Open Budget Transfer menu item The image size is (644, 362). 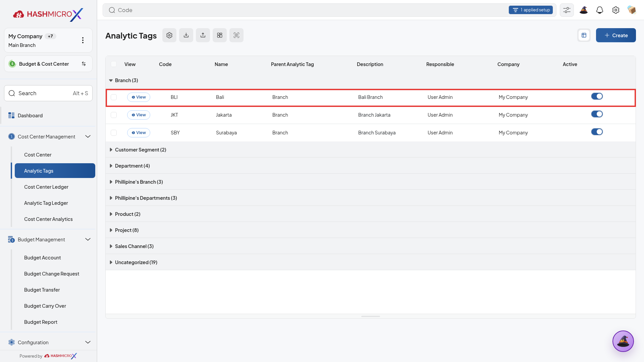tap(42, 290)
